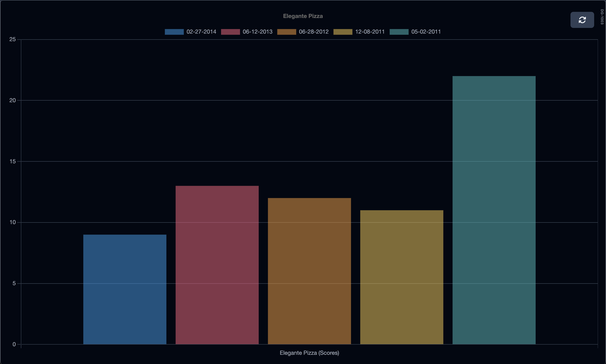Click the olive legend swatch for 12-08-2011
The height and width of the screenshot is (364, 606).
pyautogui.click(x=343, y=32)
